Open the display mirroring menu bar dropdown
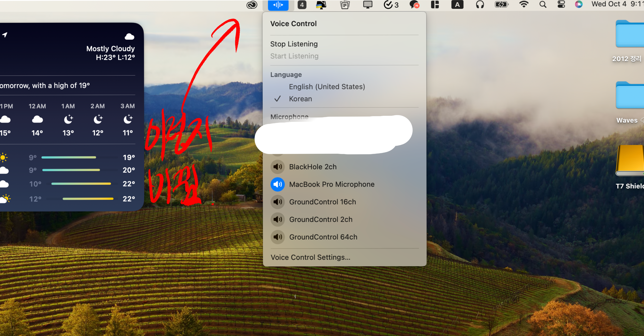This screenshot has height=336, width=644. 368,5
